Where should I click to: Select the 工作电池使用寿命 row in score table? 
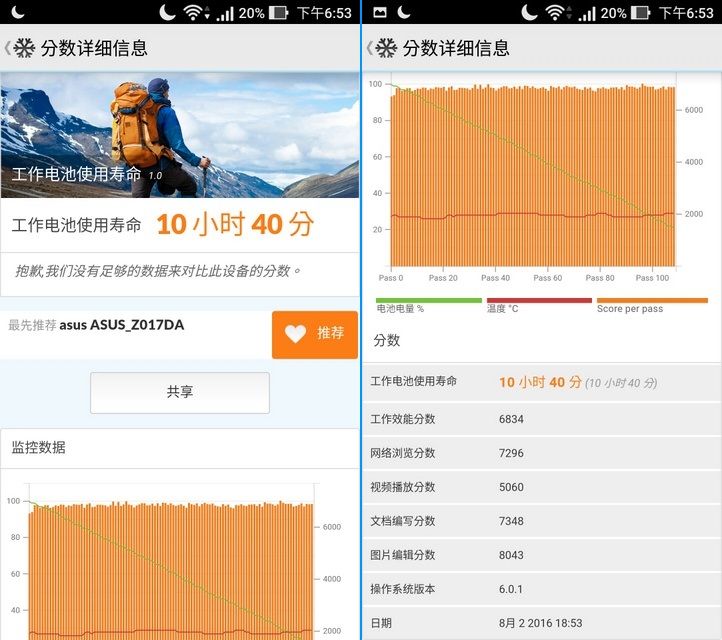pyautogui.click(x=542, y=382)
